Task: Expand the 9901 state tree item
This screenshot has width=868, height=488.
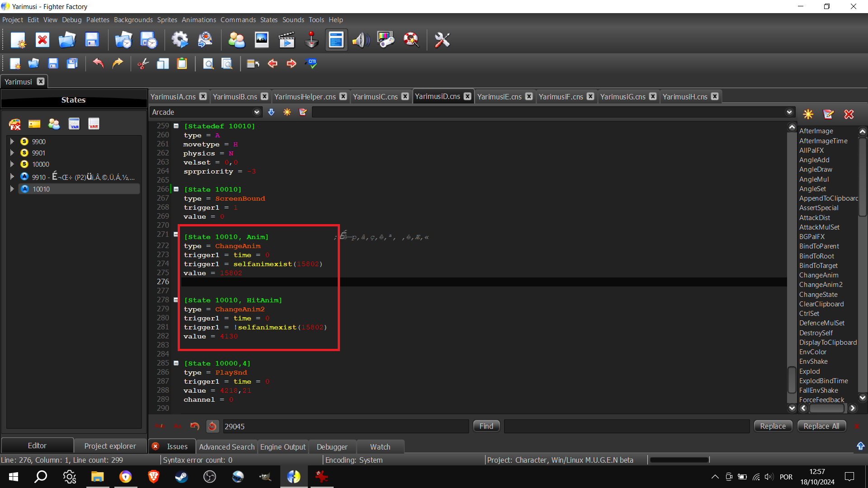Action: 12,153
